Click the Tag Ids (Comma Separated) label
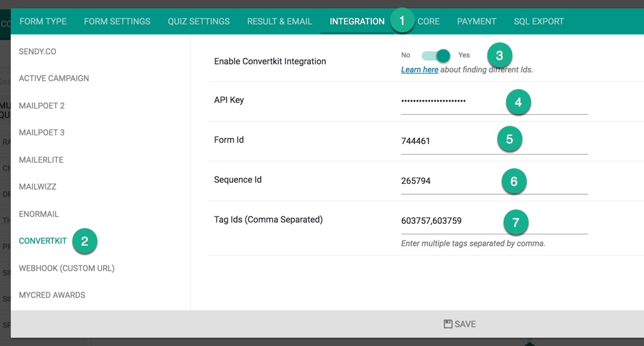 (x=268, y=219)
